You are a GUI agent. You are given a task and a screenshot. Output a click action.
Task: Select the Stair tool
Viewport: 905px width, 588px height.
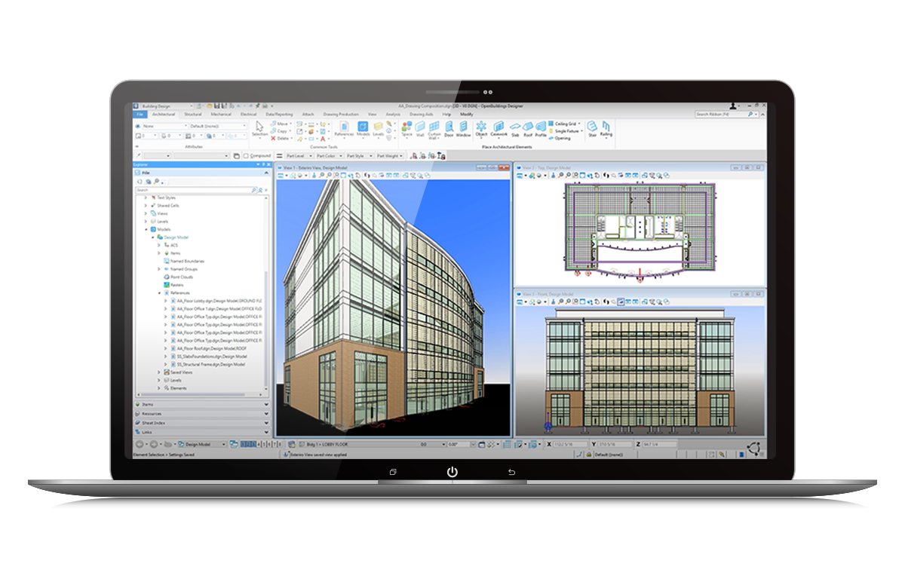[x=592, y=128]
